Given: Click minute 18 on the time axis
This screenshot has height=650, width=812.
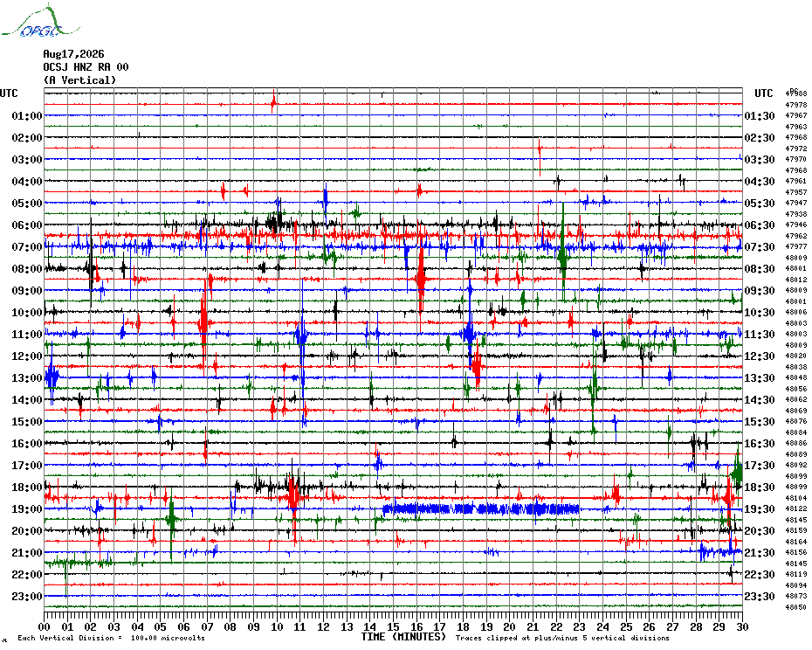Looking at the screenshot, I should (x=463, y=627).
